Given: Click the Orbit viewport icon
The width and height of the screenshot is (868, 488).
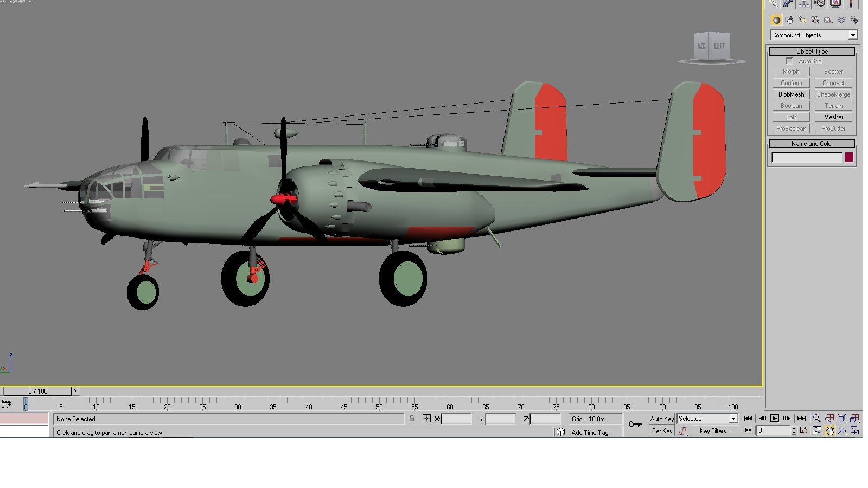Looking at the screenshot, I should 842,431.
